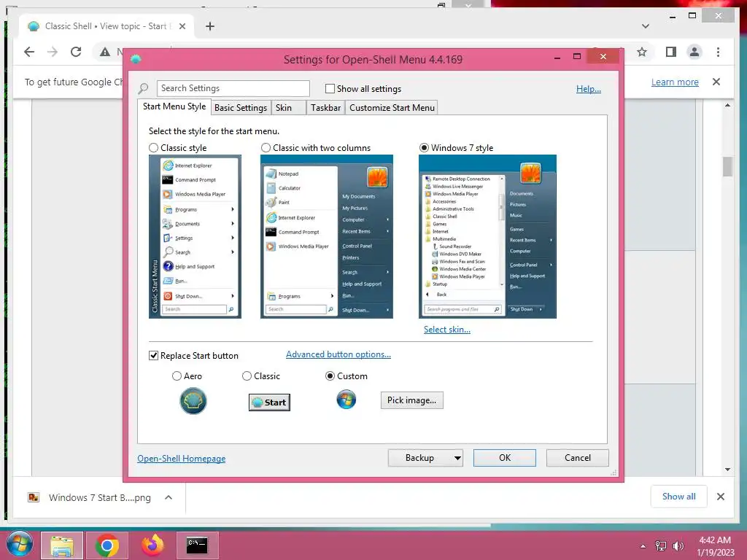Select Classic with two columns radio

click(266, 148)
